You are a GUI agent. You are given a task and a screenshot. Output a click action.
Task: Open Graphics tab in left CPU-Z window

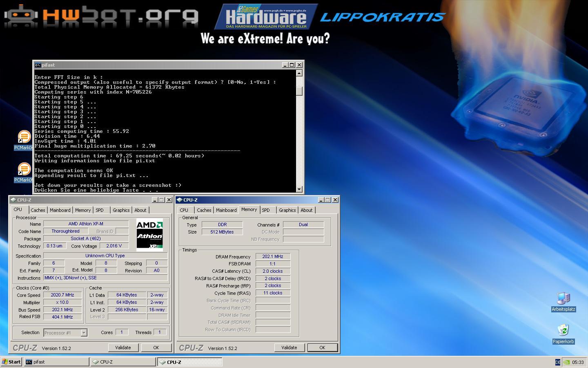pos(121,210)
